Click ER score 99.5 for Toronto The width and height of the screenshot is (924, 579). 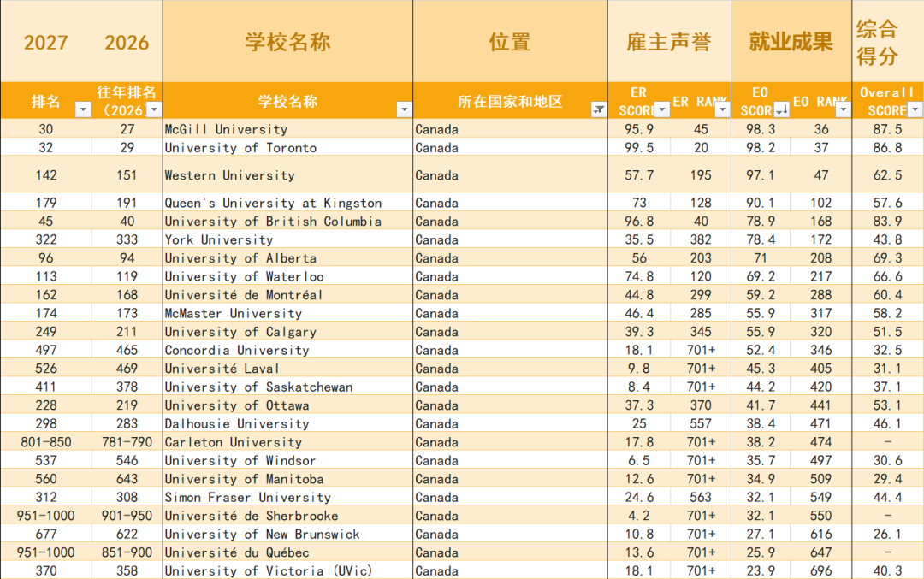point(639,147)
